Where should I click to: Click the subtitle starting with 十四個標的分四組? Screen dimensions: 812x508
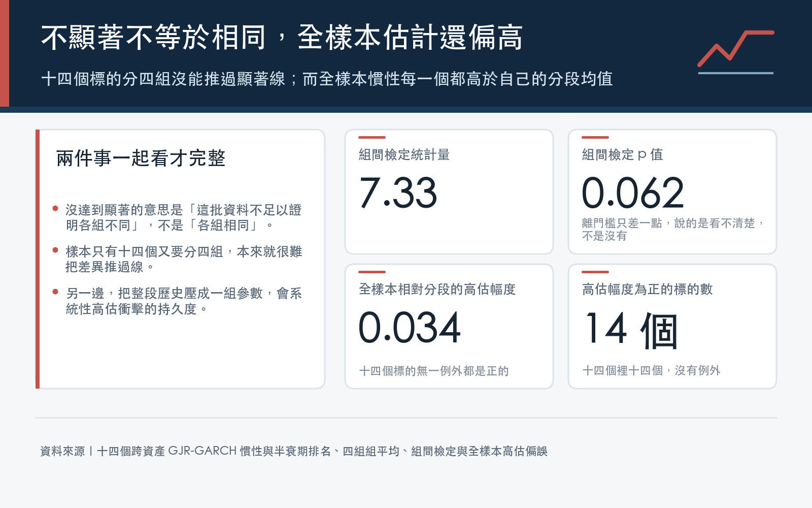(327, 79)
